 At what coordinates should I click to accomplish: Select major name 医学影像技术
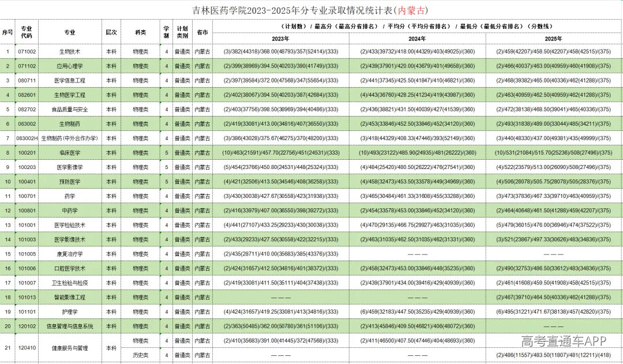coord(70,239)
